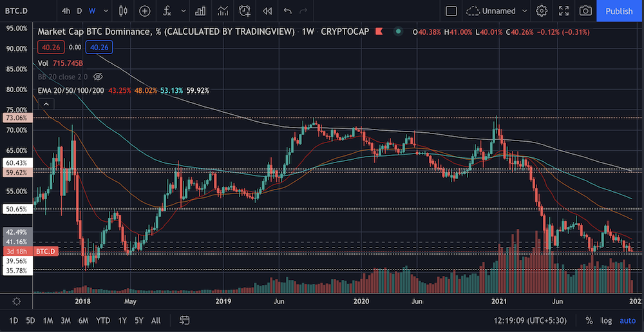Select the 4h timeframe
644x332 pixels.
[66, 11]
